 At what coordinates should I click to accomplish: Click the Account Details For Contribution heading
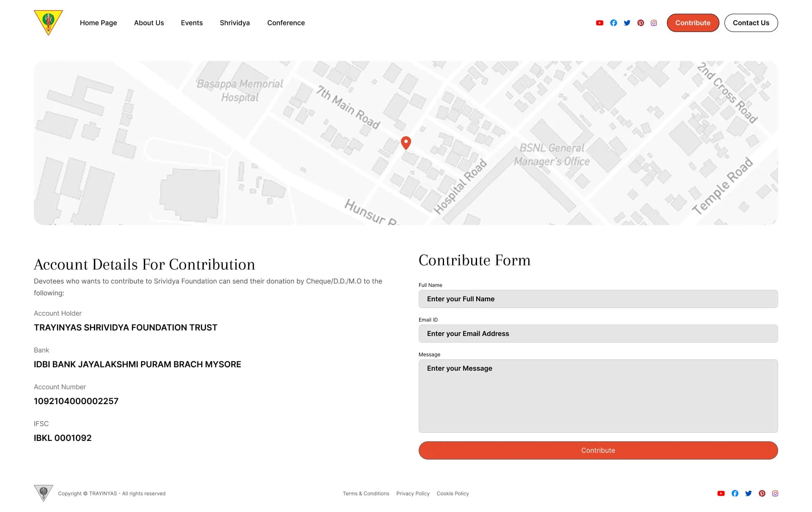(145, 264)
